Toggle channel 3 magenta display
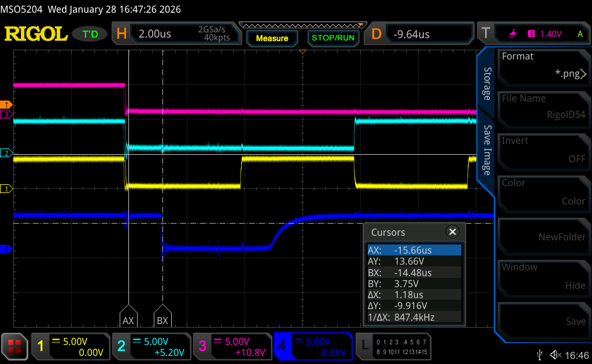This screenshot has width=592, height=364. 232,346
